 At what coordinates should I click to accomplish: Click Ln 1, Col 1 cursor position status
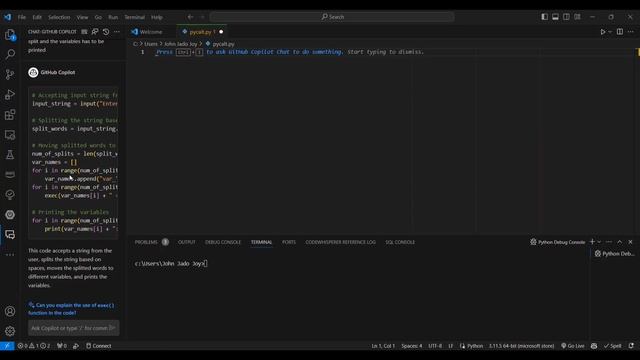(383, 346)
